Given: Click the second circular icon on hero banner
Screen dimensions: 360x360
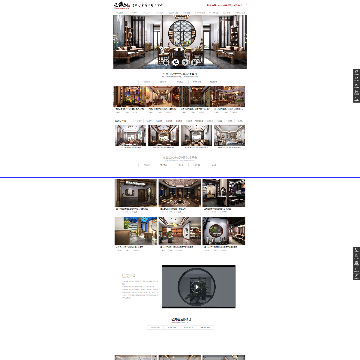Looking at the screenshot, I should 176,62.
